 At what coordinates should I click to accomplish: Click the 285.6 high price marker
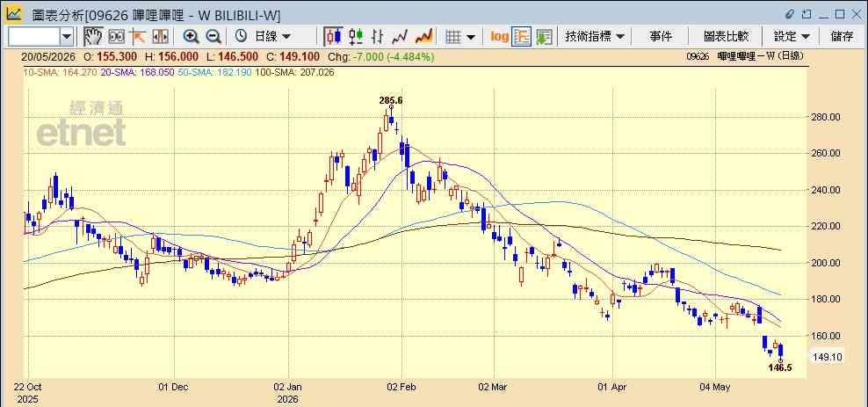(391, 100)
